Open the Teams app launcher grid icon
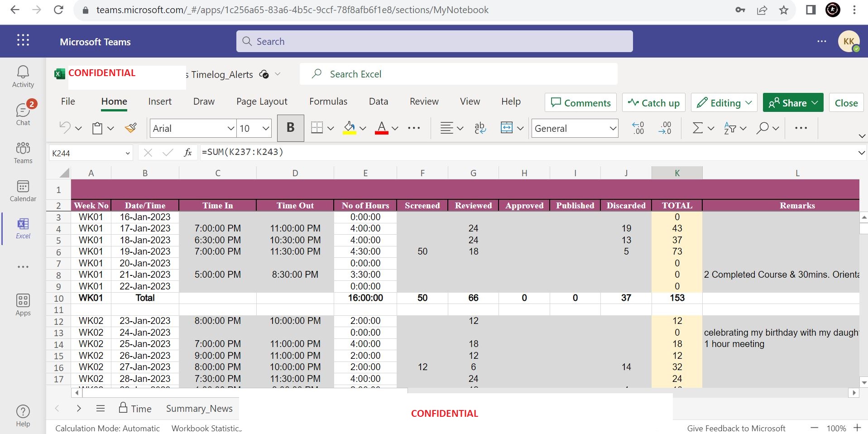This screenshot has width=868, height=434. 23,41
